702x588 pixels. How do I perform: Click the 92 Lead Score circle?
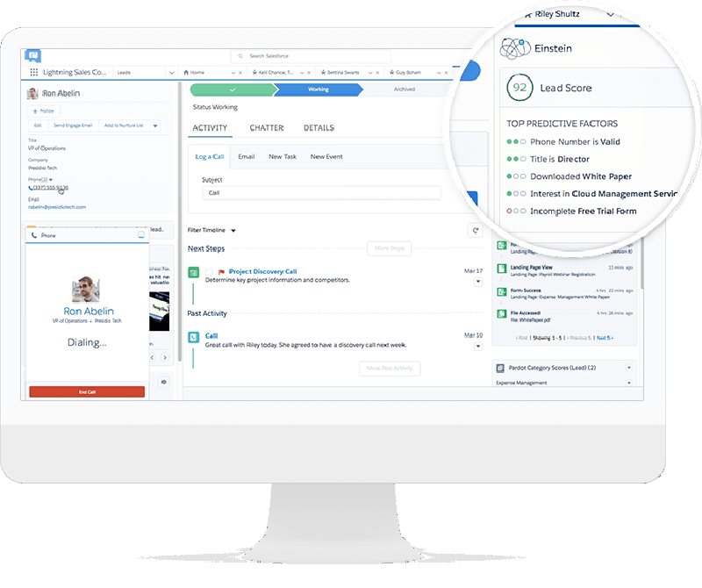519,88
